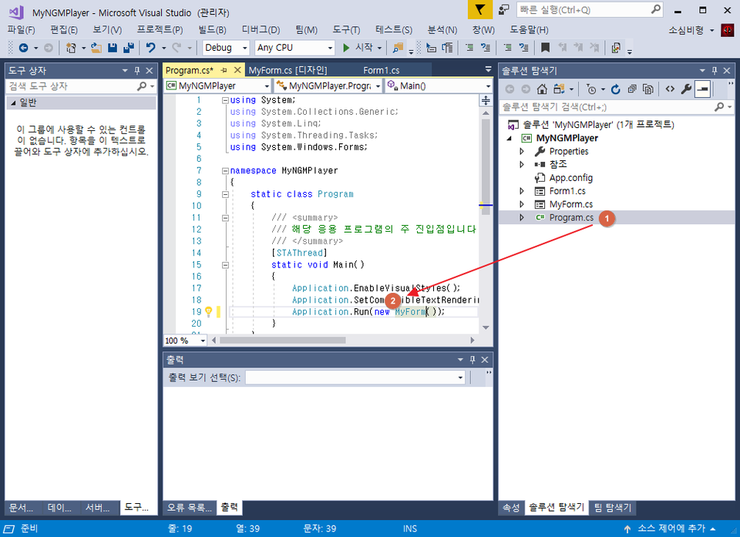Click the Find in Files toolbar icon
Image resolution: width=740 pixels, height=537 pixels.
pyautogui.click(x=398, y=48)
